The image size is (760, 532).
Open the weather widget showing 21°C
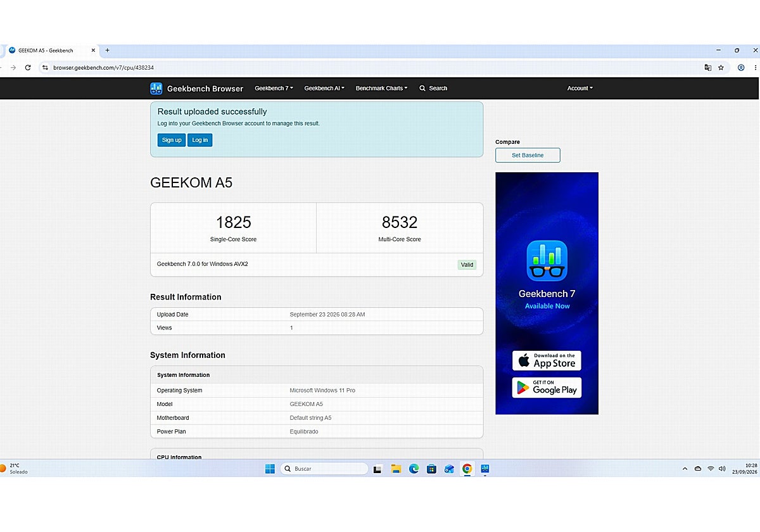click(15, 469)
